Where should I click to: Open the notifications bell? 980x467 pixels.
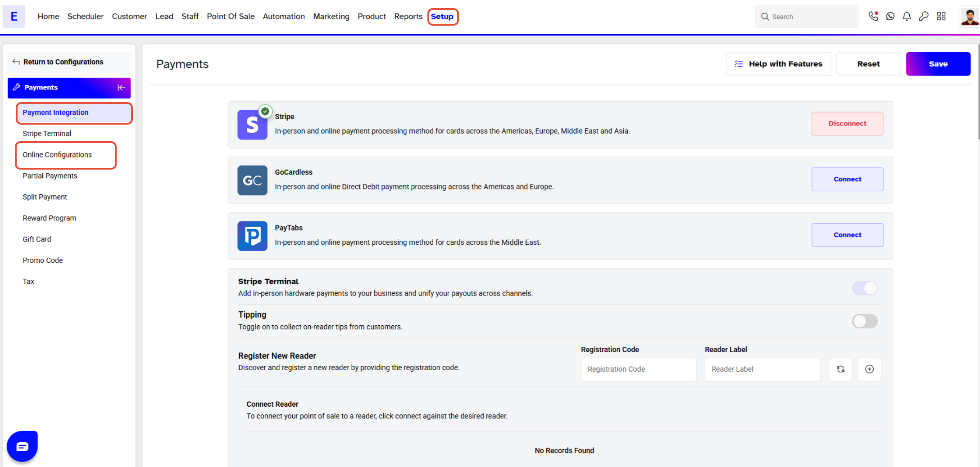point(907,16)
